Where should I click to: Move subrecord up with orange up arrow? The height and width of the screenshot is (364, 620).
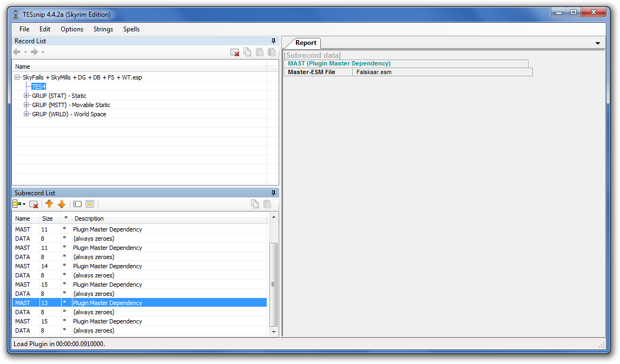pos(49,204)
